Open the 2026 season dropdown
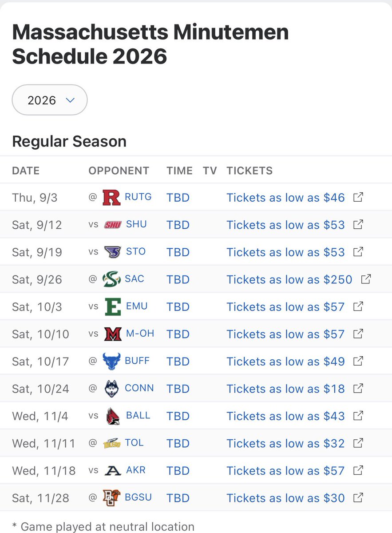Image resolution: width=392 pixels, height=533 pixels. (49, 100)
